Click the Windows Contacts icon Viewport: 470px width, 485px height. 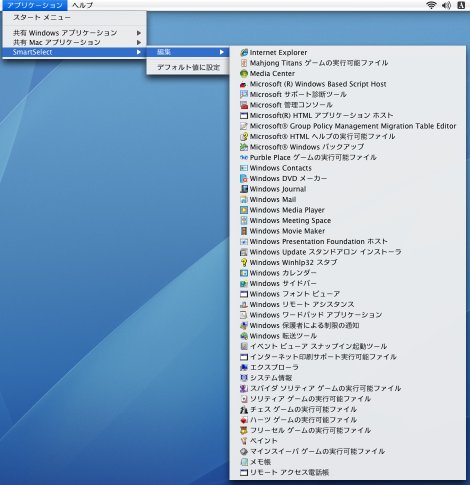[244, 168]
